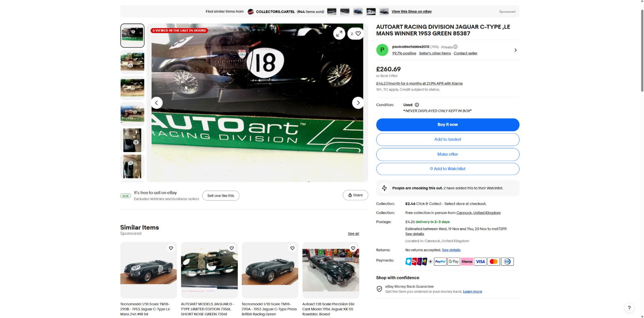
Task: Click Buy it now button
Action: pos(448,125)
